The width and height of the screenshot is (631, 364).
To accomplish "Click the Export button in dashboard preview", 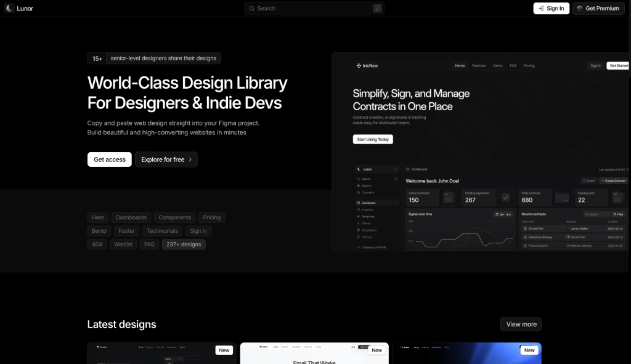I will 588,180.
